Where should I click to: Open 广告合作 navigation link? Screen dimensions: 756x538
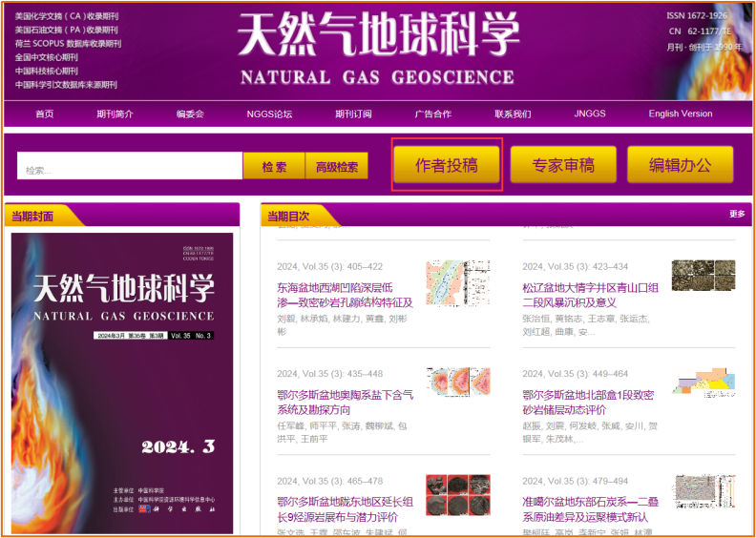click(433, 114)
